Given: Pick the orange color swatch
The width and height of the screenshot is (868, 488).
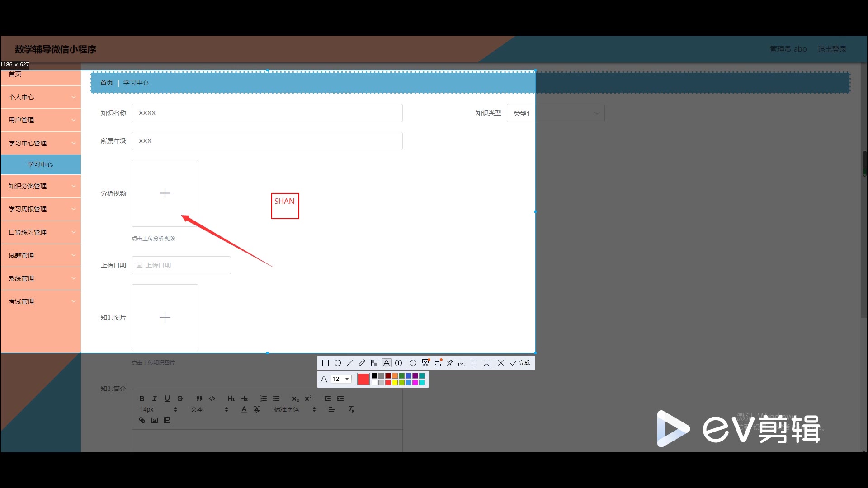Looking at the screenshot, I should click(395, 376).
